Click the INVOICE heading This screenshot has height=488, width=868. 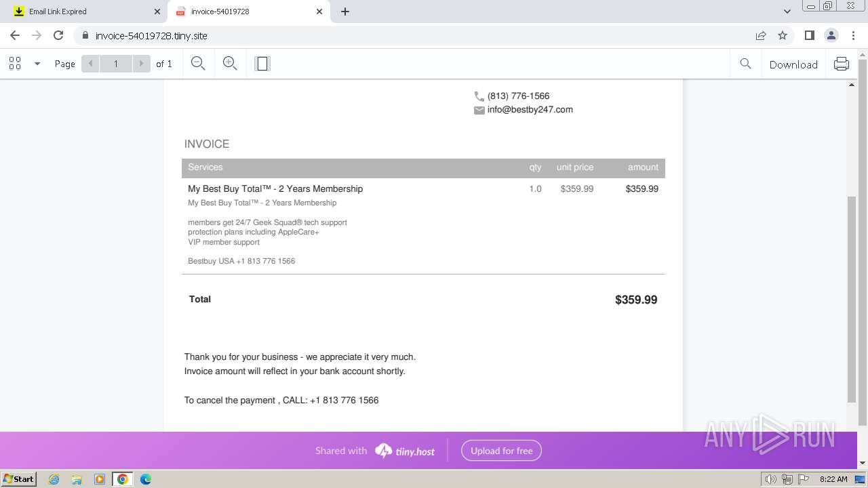207,144
